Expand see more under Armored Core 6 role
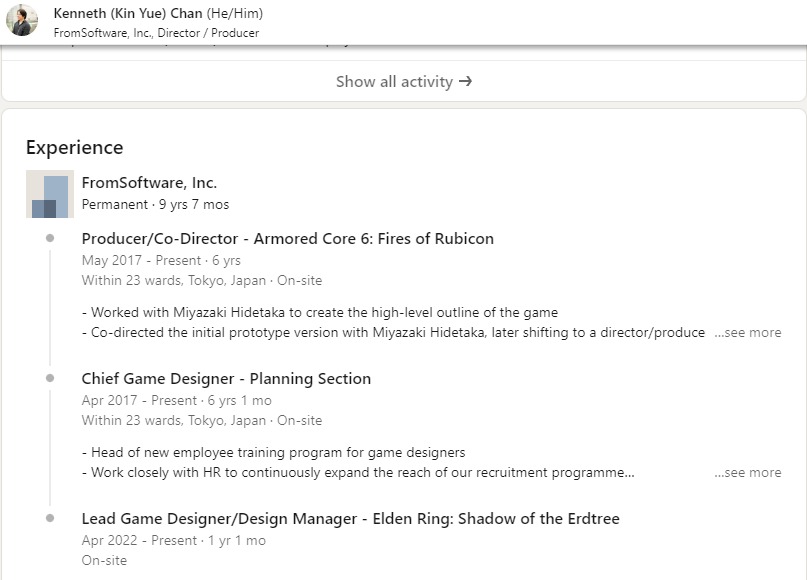Image resolution: width=807 pixels, height=580 pixels. (747, 332)
